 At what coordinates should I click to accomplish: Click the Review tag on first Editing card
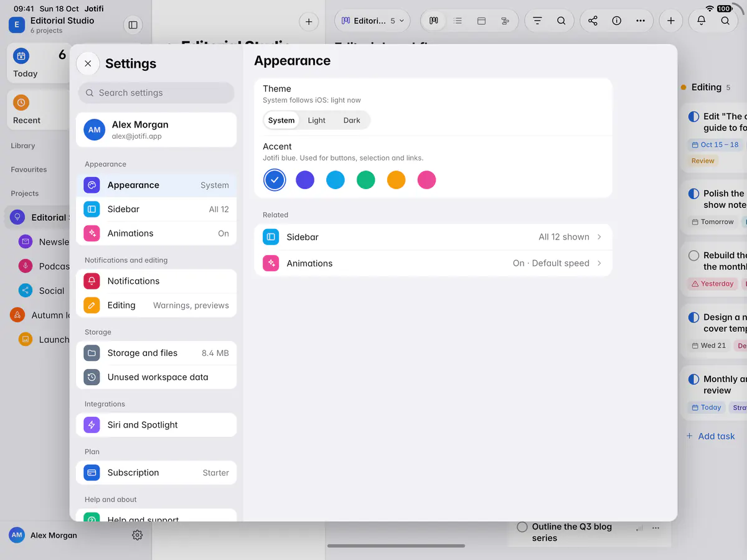coord(703,161)
